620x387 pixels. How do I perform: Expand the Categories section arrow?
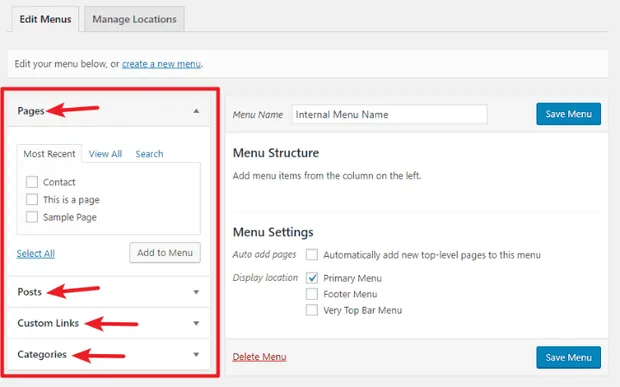click(196, 355)
